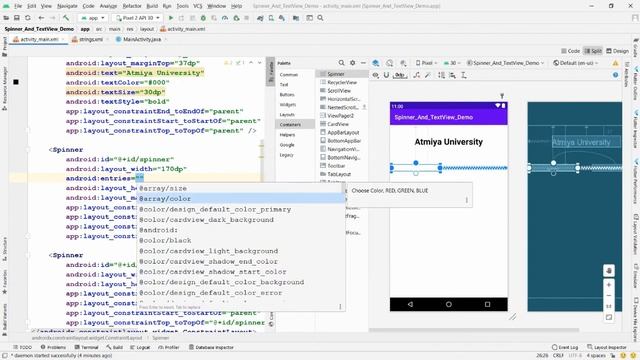Click the CRLF line separator in status bar
The width and height of the screenshot is (640, 360).
(558, 356)
